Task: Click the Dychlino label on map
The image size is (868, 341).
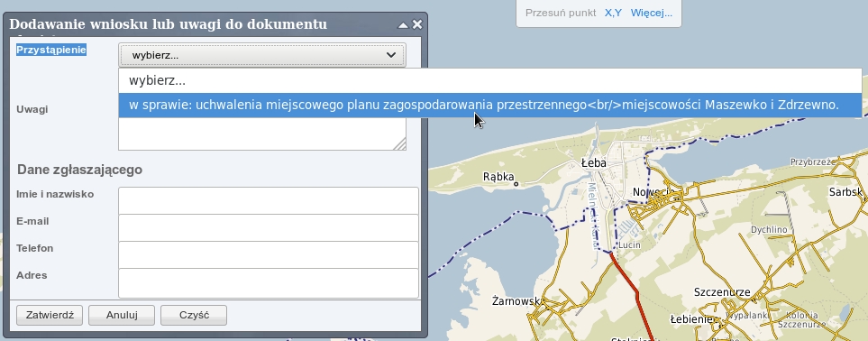Action: [769, 229]
